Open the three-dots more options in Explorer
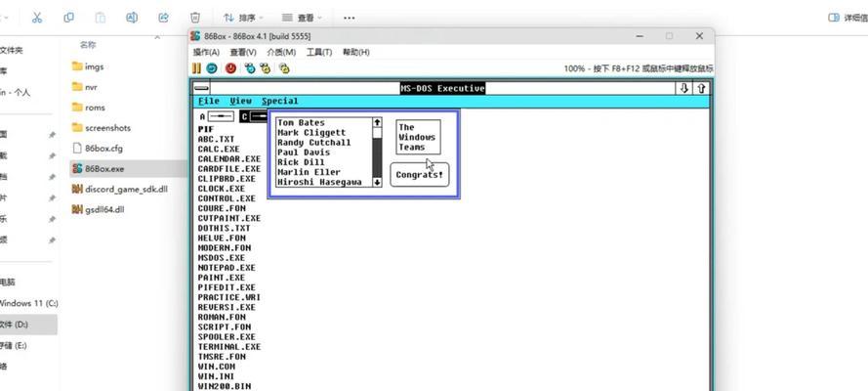Image resolution: width=868 pixels, height=391 pixels. 349,18
